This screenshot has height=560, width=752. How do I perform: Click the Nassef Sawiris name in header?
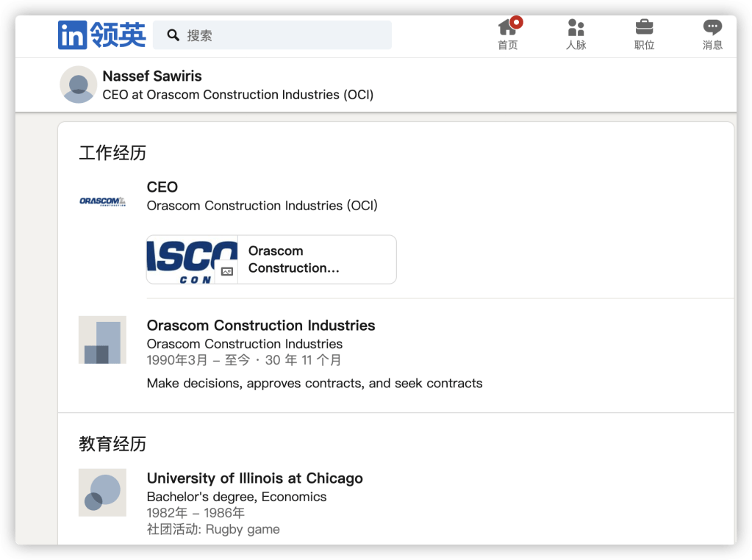pyautogui.click(x=152, y=76)
